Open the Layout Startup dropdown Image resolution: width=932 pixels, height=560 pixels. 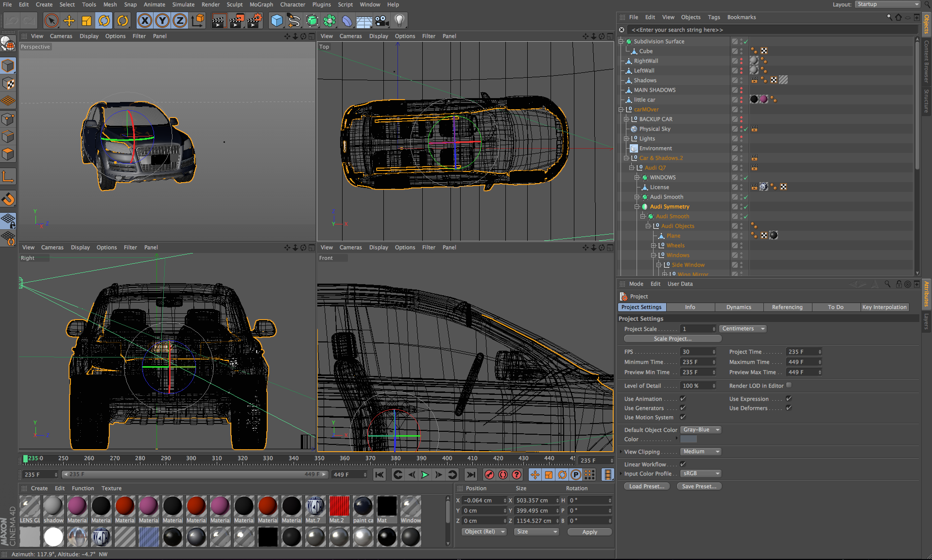887,4
